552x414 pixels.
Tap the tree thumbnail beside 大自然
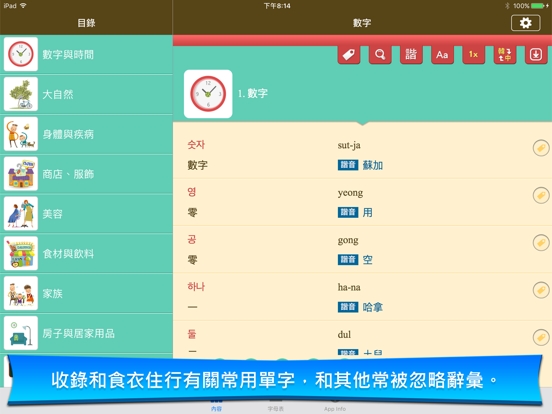[x=21, y=94]
